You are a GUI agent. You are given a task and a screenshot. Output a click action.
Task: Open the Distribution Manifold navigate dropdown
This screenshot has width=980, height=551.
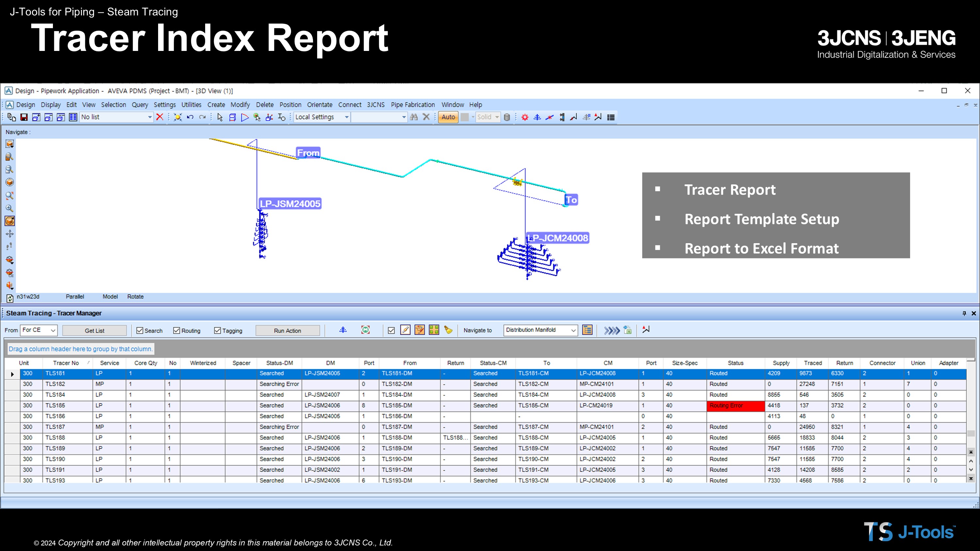tap(573, 330)
